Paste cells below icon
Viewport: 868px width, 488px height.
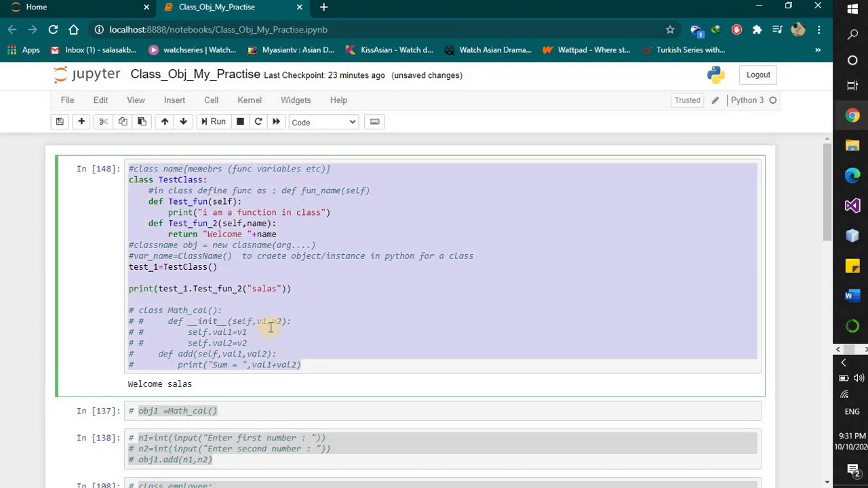coord(142,122)
